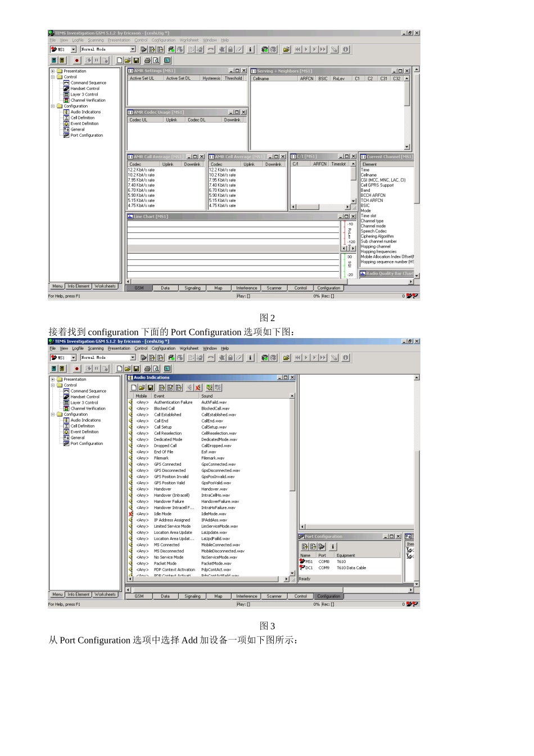Select the darkened active Configuration worksheet tab
The height and width of the screenshot is (756, 534).
click(x=329, y=596)
